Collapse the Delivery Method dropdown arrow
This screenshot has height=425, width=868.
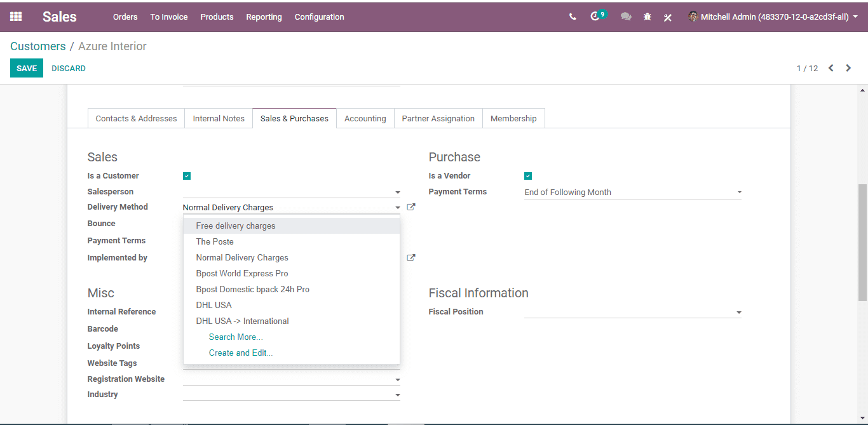coord(398,208)
